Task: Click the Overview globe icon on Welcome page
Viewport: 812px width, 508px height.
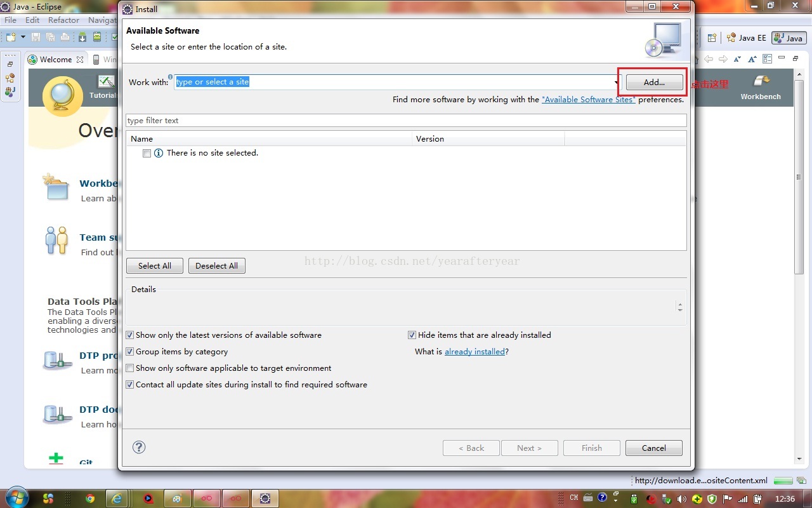Action: 63,97
